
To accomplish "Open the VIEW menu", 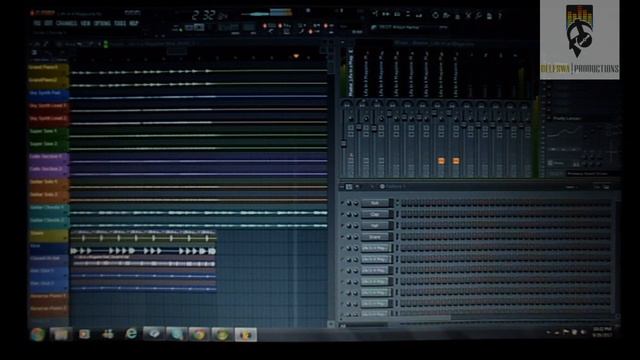I will click(x=85, y=24).
